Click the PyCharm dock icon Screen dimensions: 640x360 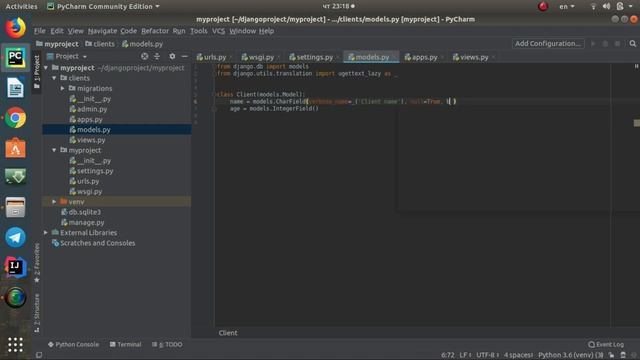coord(16,58)
